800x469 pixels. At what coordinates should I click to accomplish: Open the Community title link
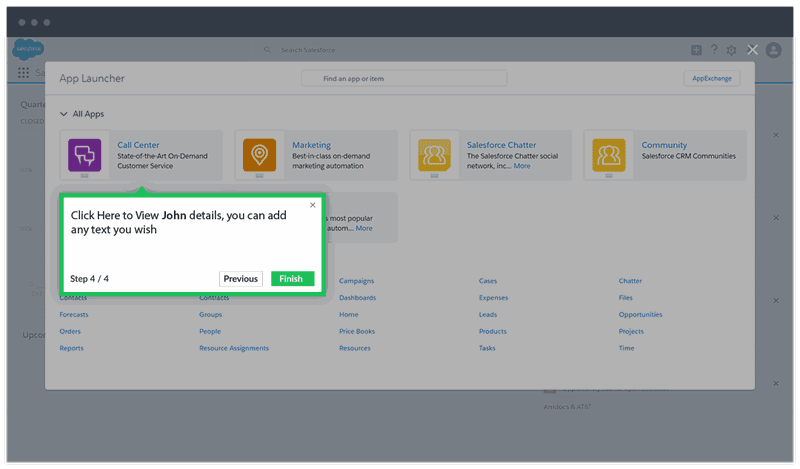(664, 145)
